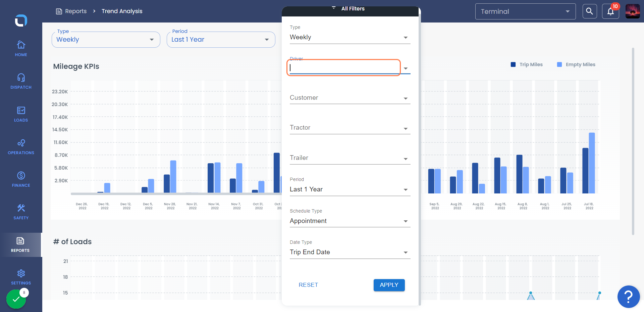Image resolution: width=644 pixels, height=312 pixels.
Task: Select Reports in the sidebar
Action: [x=20, y=245]
